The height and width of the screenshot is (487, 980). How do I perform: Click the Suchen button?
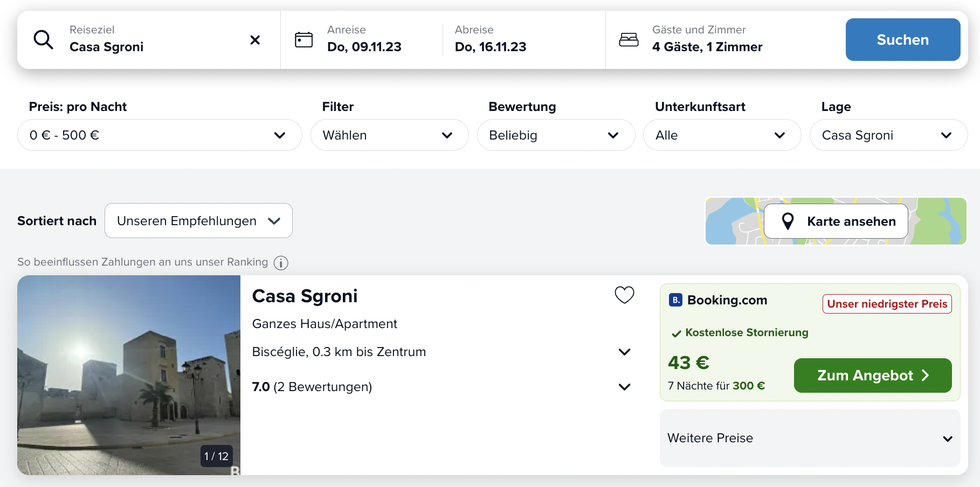point(903,40)
